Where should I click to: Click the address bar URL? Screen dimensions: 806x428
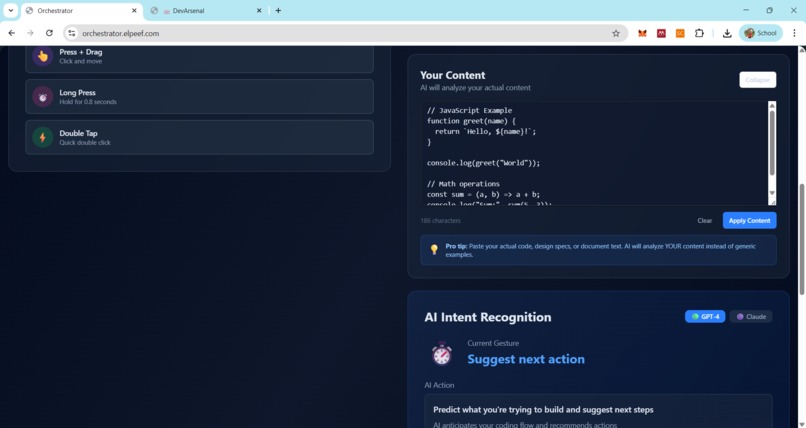coord(121,33)
